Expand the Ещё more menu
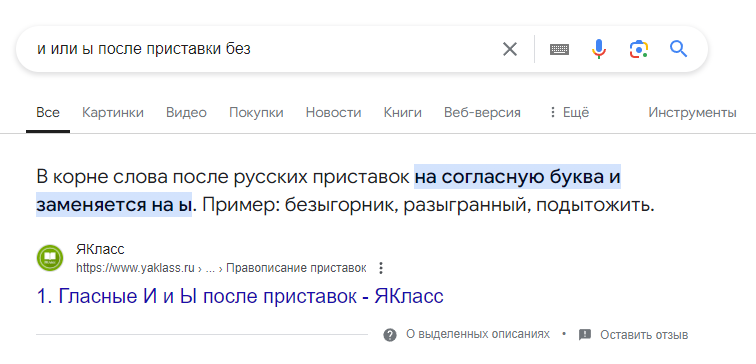This screenshot has height=364, width=756. (x=569, y=113)
